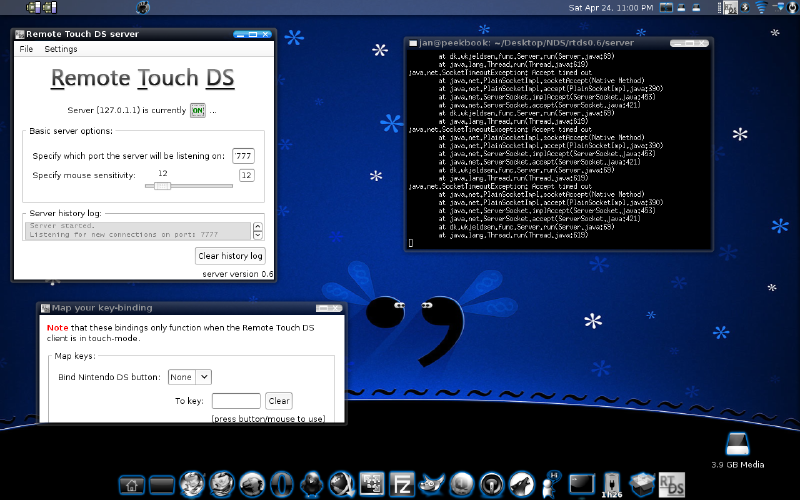Click the network connection tray icon
This screenshot has height=500, width=800.
click(x=779, y=7)
